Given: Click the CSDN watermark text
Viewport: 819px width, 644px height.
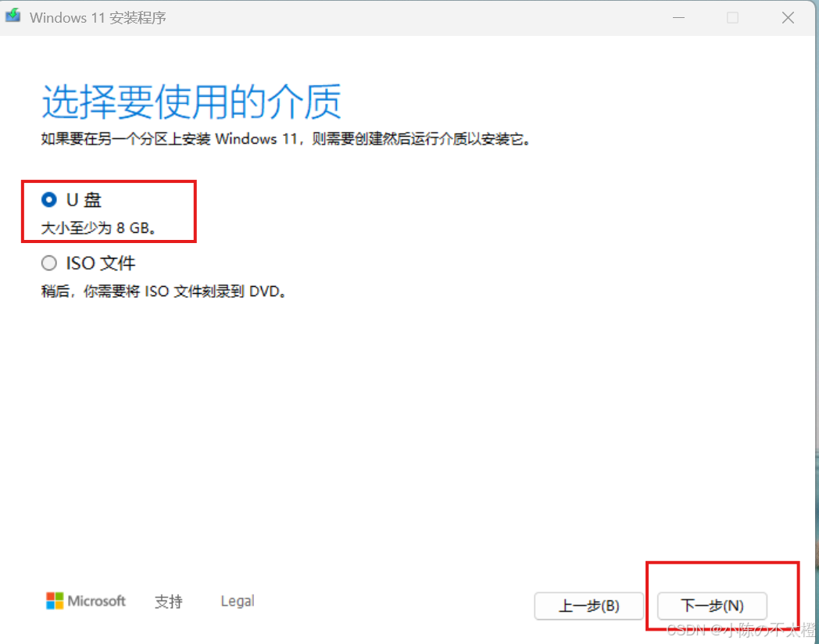Looking at the screenshot, I should (741, 629).
